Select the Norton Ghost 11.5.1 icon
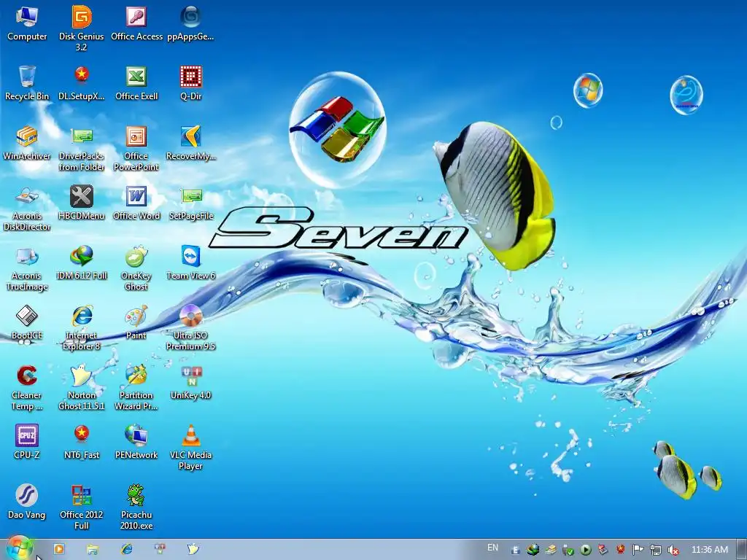Screen dimensions: 747x560 [x=82, y=388]
